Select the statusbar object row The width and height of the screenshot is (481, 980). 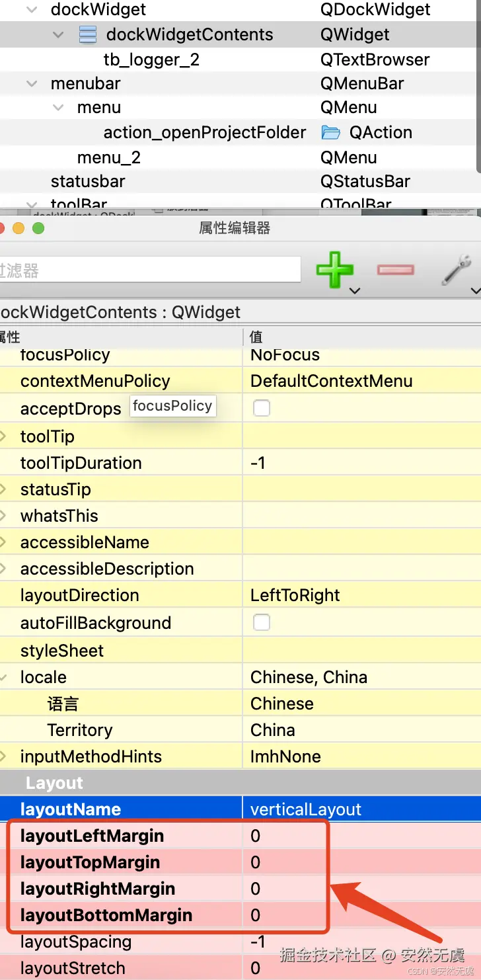point(88,182)
